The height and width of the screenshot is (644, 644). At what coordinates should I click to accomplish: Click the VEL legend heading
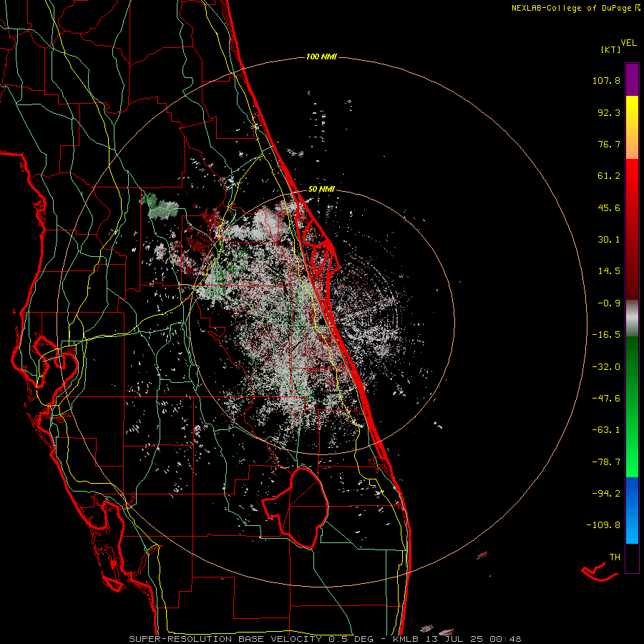click(x=628, y=43)
